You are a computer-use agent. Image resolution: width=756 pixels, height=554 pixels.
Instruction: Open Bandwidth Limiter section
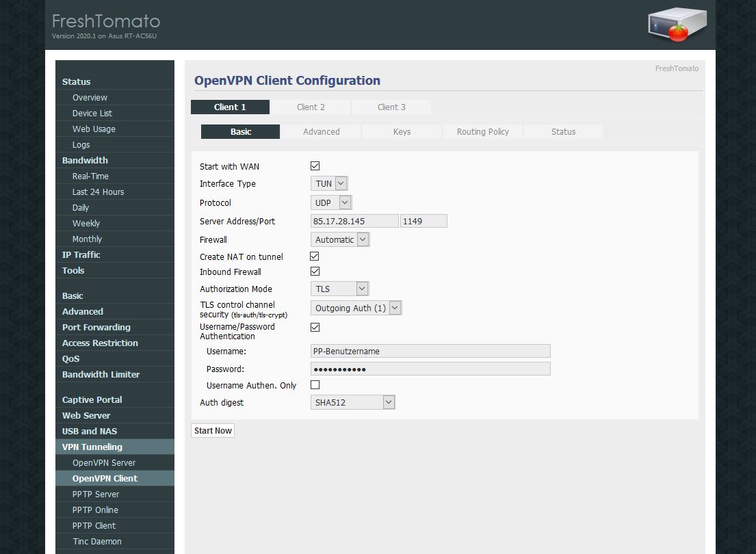115,374
